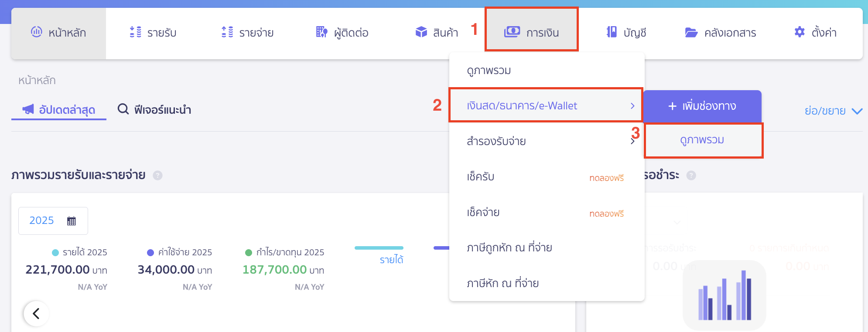The height and width of the screenshot is (332, 868).
Task: Click the รายได้ 2025 legend entry
Action: pyautogui.click(x=79, y=252)
